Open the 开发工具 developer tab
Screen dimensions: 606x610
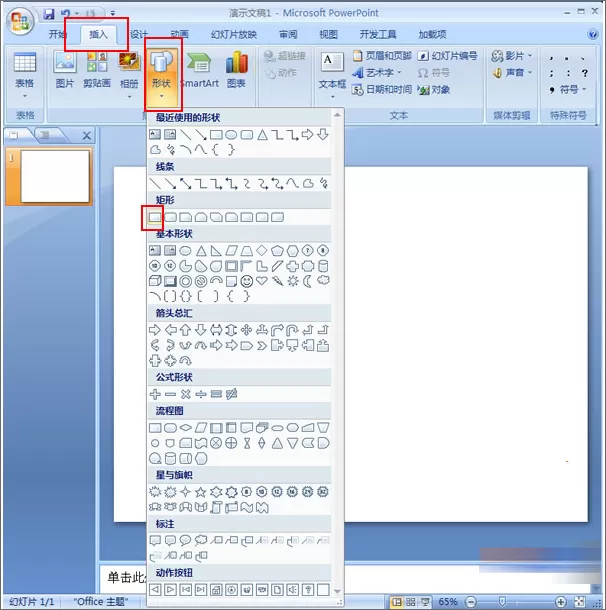tap(378, 34)
